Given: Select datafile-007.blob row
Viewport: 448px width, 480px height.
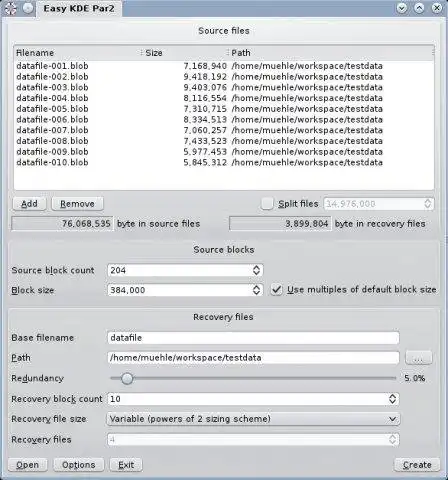Looking at the screenshot, I should tap(224, 130).
